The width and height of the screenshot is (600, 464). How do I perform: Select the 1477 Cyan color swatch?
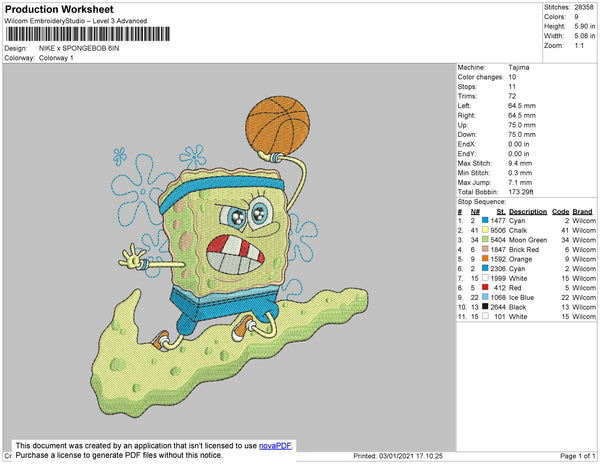(x=485, y=220)
